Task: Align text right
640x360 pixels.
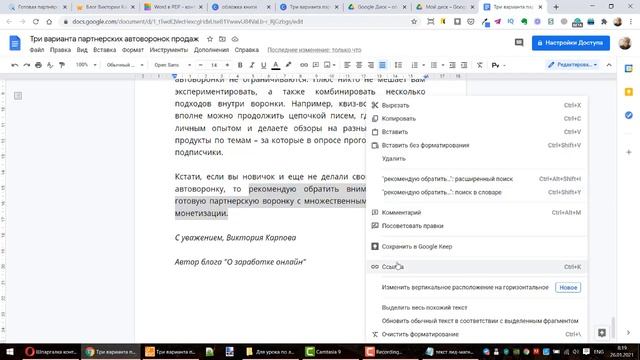Action: (x=371, y=65)
